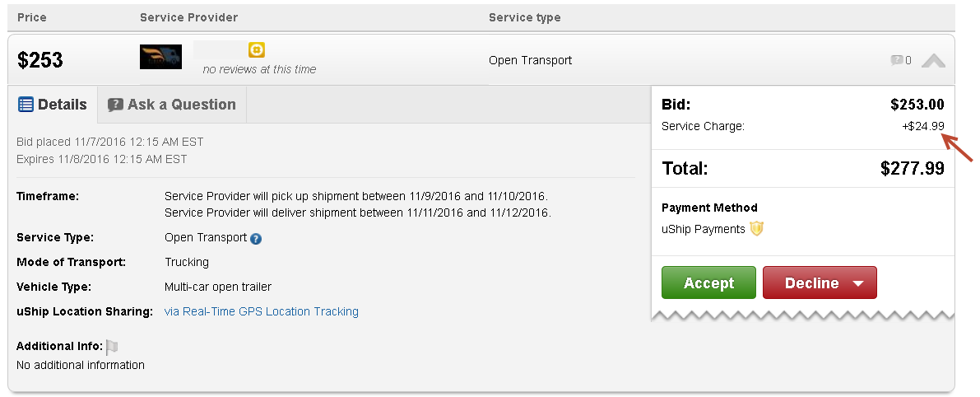
Task: Click the service provider logo thumbnail
Action: (x=160, y=57)
